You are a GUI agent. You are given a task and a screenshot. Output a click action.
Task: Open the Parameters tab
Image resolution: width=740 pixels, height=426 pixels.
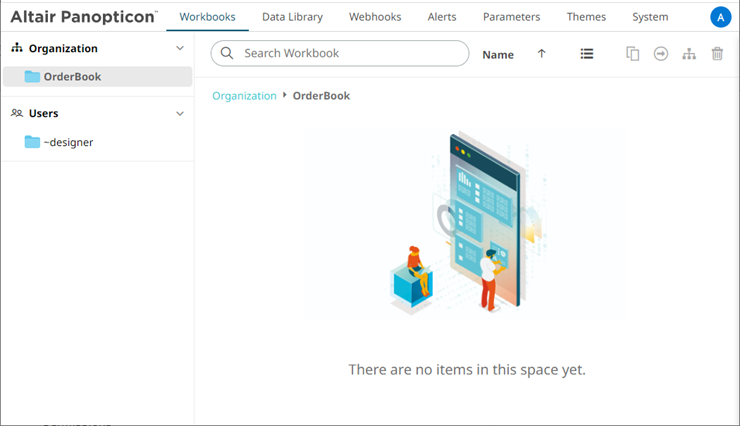tap(511, 17)
